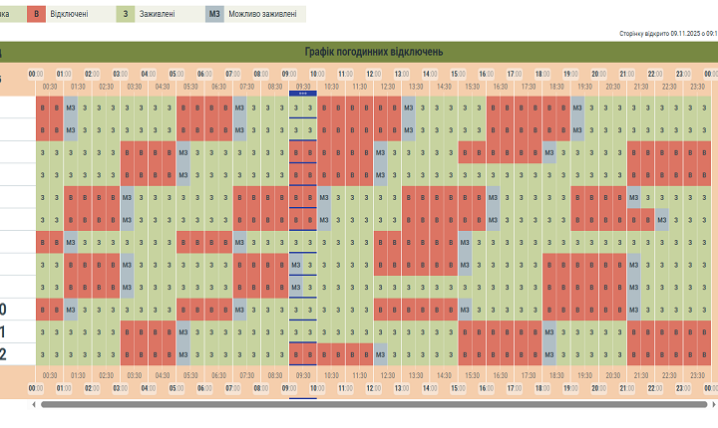Click the left arrow of horizontal scrollbar
This screenshot has height=428, width=718.
[35, 405]
